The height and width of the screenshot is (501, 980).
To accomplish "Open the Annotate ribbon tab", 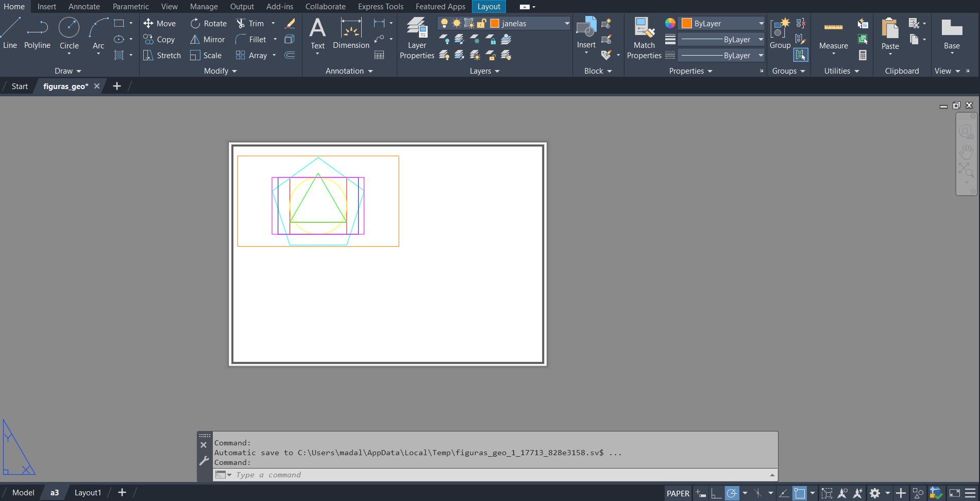I will [x=84, y=7].
